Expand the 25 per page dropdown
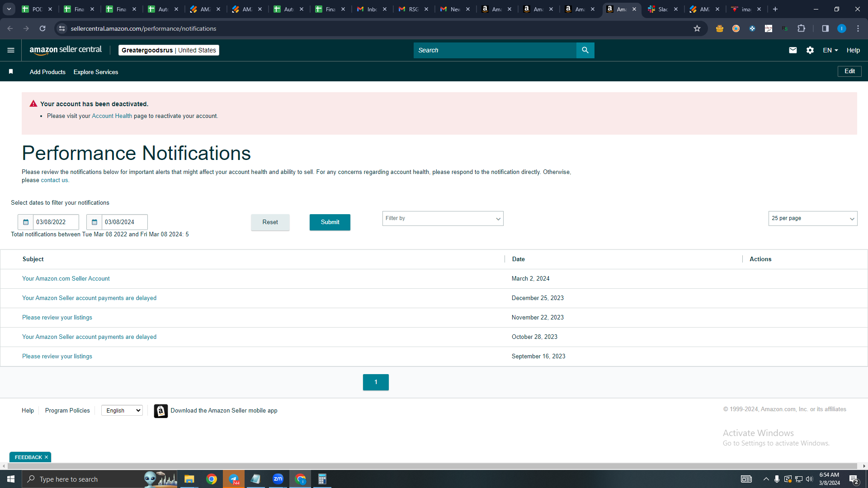868x488 pixels. pyautogui.click(x=812, y=219)
